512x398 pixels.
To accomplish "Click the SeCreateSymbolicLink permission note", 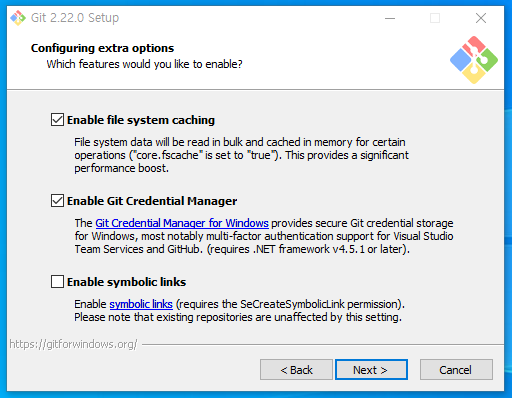I will pyautogui.click(x=290, y=304).
